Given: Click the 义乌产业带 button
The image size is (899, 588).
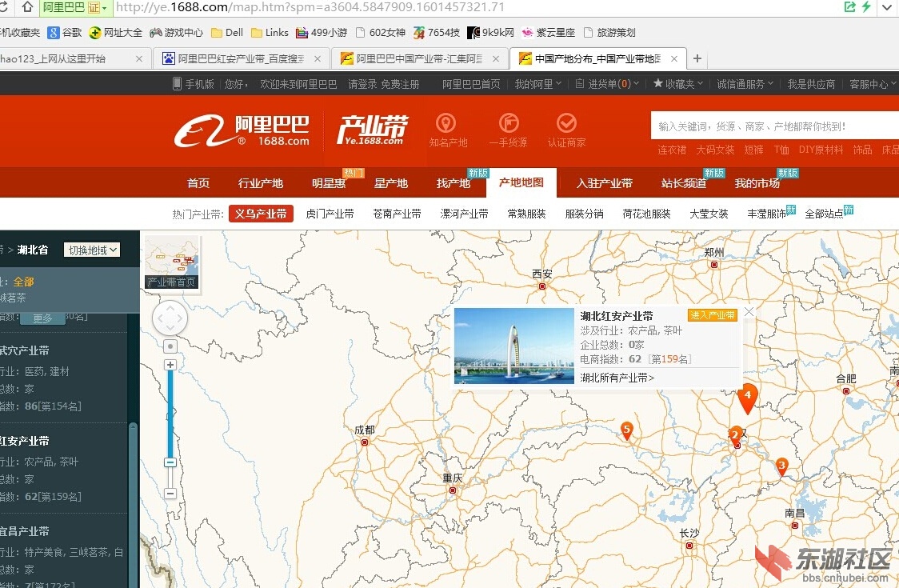Looking at the screenshot, I should click(x=261, y=214).
